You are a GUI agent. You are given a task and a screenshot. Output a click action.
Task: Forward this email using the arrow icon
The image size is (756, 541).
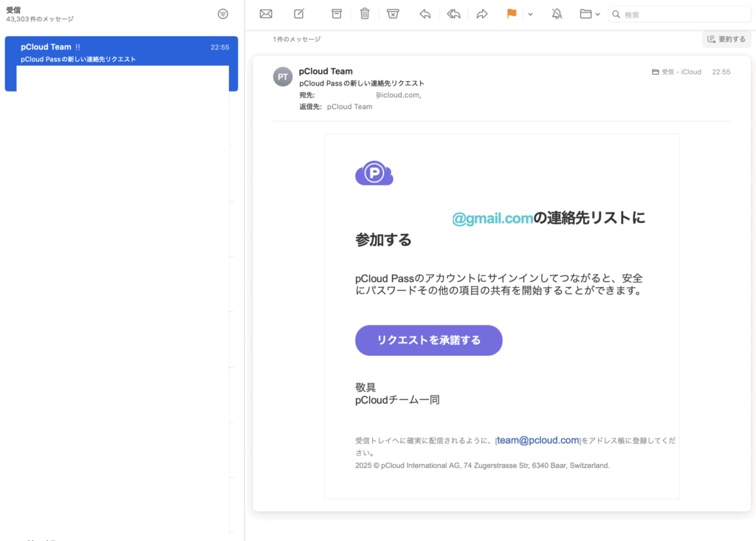[x=482, y=14]
